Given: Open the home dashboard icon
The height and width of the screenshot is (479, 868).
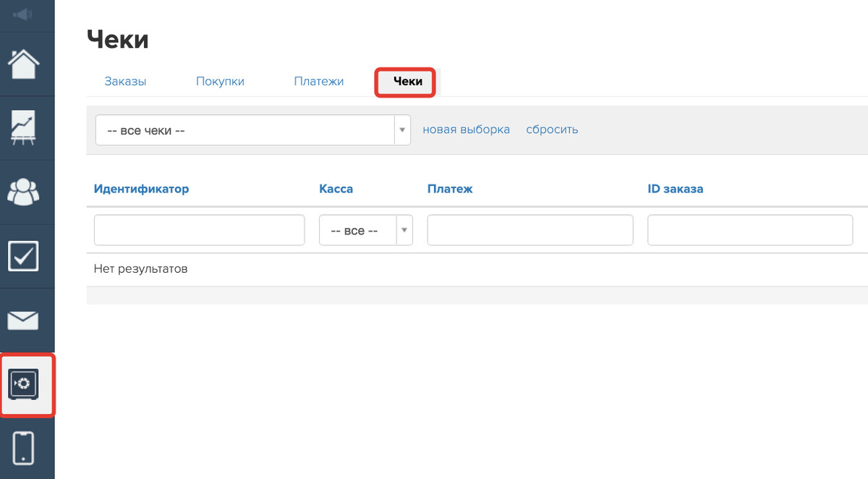Looking at the screenshot, I should coord(23,64).
